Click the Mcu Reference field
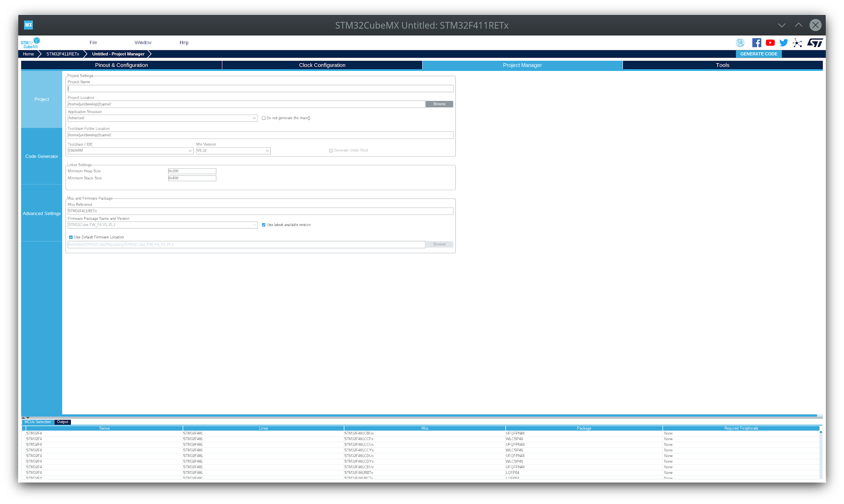The image size is (844, 504). [260, 211]
